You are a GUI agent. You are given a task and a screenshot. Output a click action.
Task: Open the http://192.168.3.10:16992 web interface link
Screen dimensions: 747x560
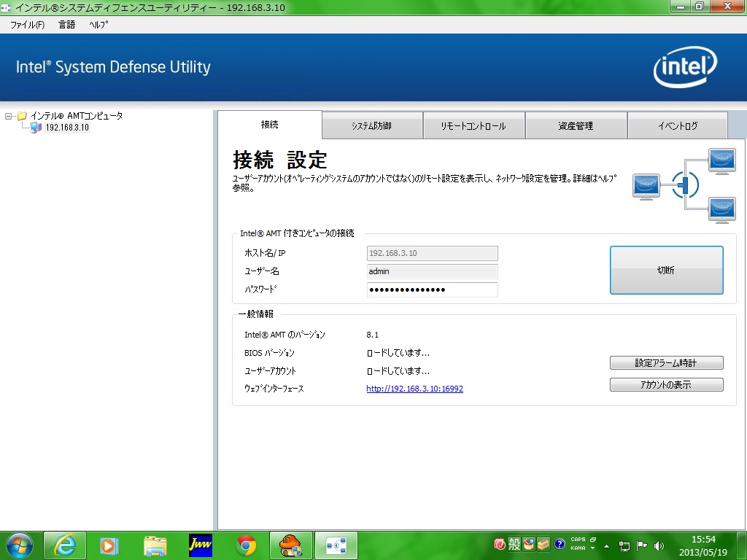point(414,389)
